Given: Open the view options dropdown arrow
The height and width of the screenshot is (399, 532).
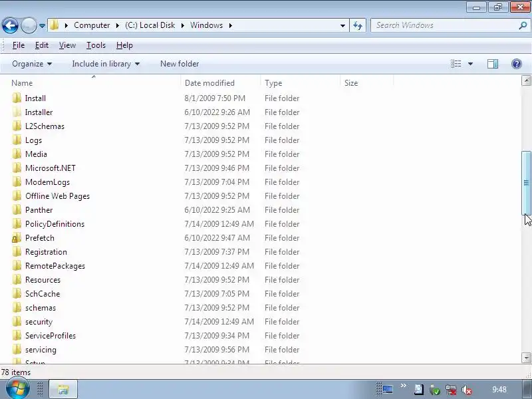Looking at the screenshot, I should [x=470, y=64].
